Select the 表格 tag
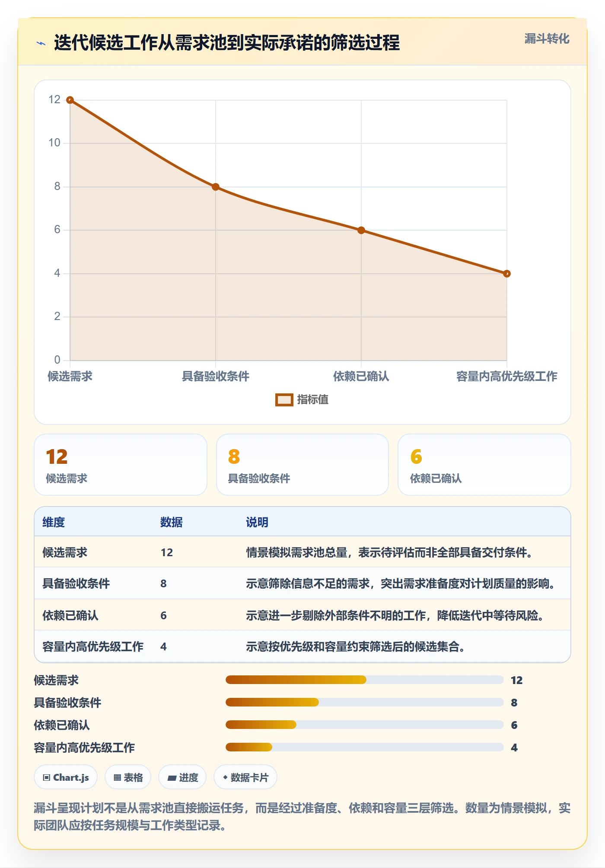The height and width of the screenshot is (868, 605). coord(128,777)
